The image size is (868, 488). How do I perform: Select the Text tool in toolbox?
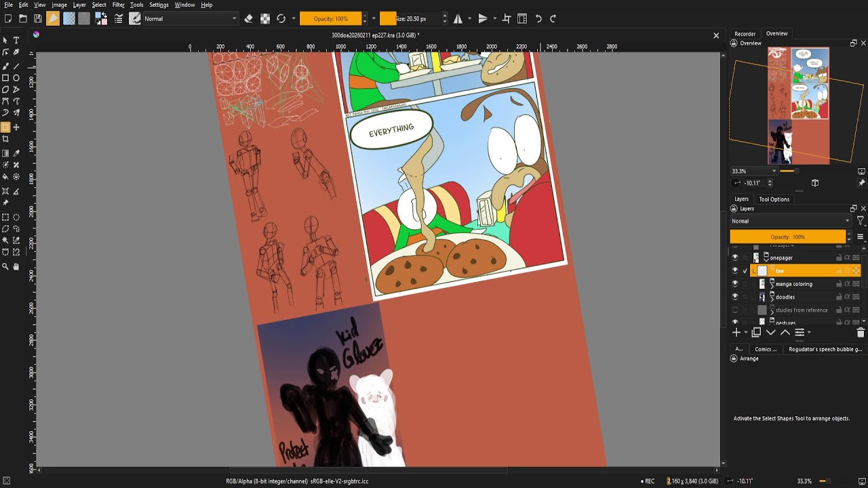(x=16, y=41)
